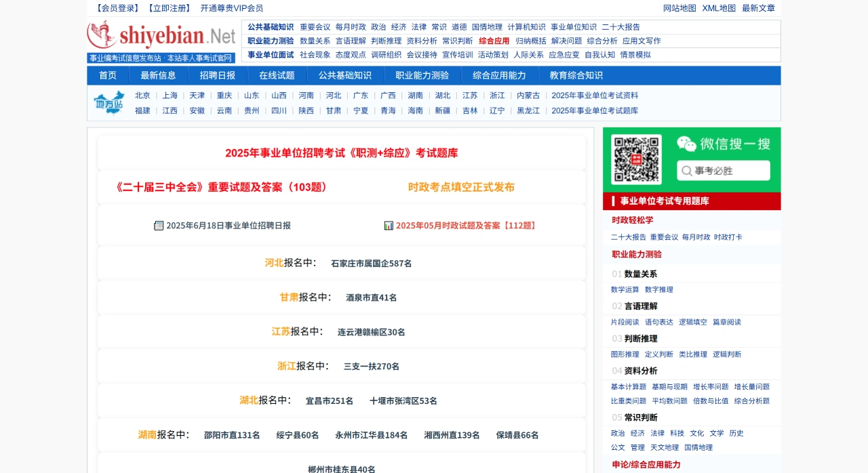Open the 2025年事业单位招聘考试《职测+综应》考试题库 banner
The image size is (868, 473).
[342, 153]
